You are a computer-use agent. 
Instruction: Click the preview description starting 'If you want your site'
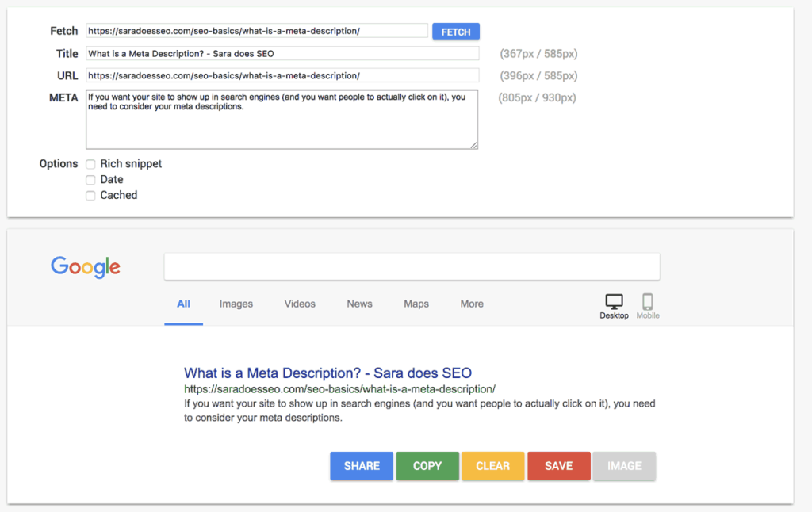(419, 411)
